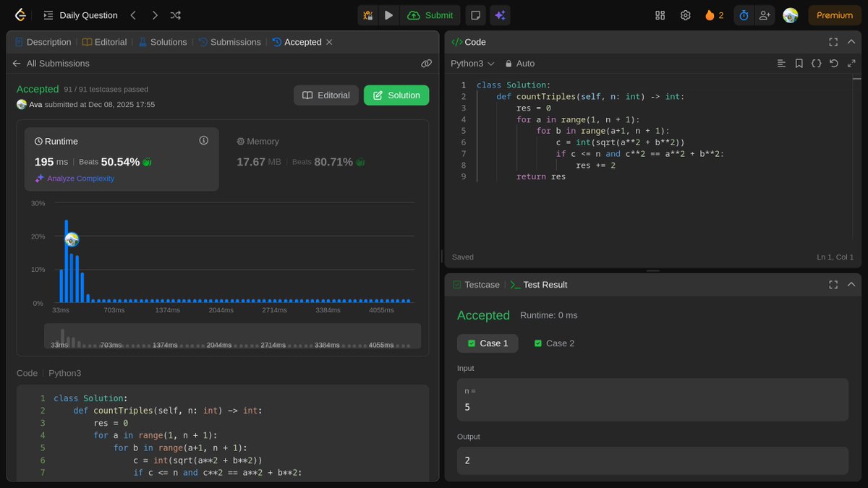Open the Daily Question problem list
868x488 pixels.
pos(80,15)
